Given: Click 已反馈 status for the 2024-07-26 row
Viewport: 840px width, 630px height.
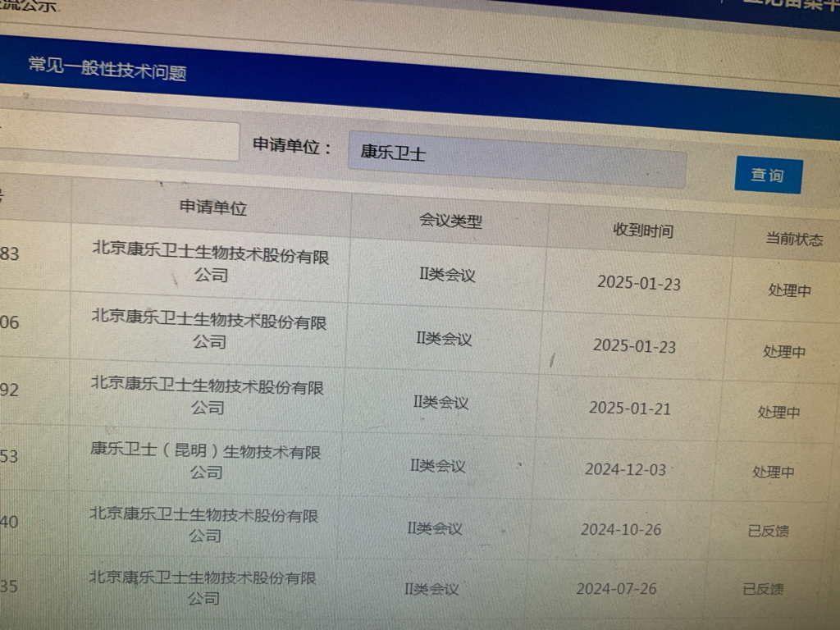Looking at the screenshot, I should (763, 589).
